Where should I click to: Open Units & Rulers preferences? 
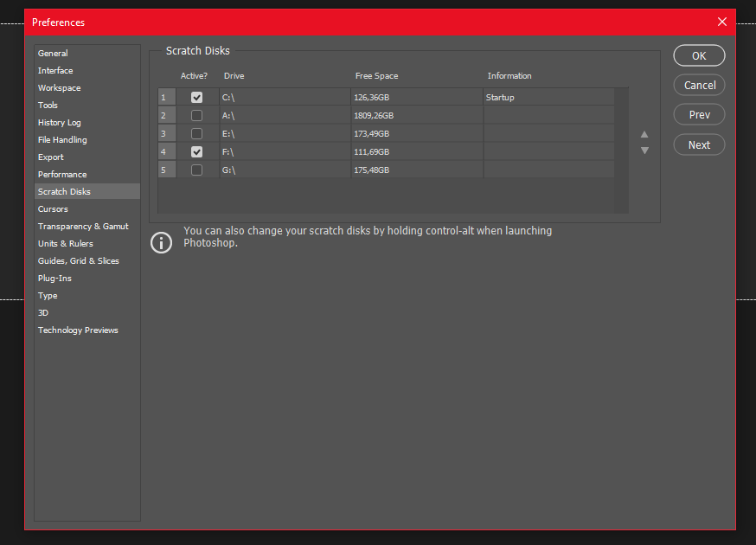point(87,244)
